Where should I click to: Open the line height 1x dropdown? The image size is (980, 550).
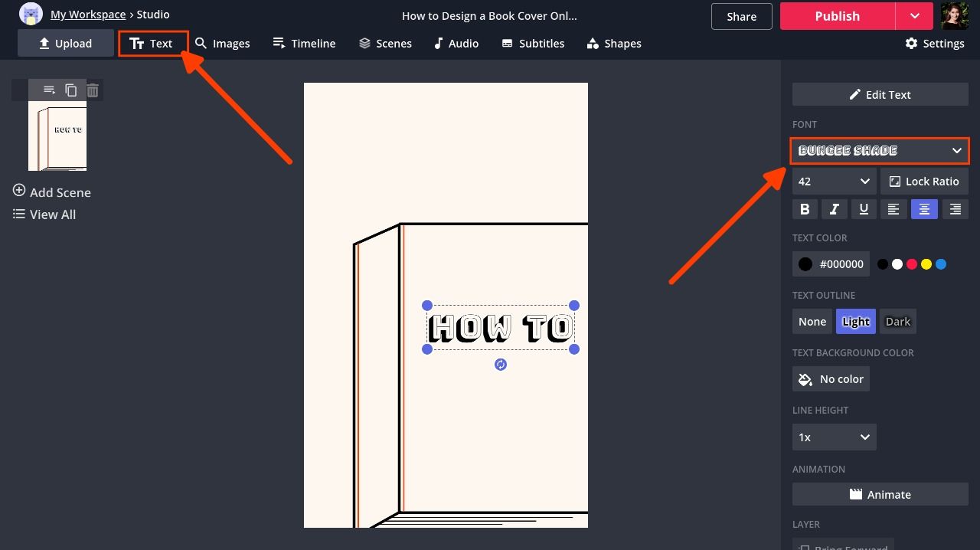(834, 437)
